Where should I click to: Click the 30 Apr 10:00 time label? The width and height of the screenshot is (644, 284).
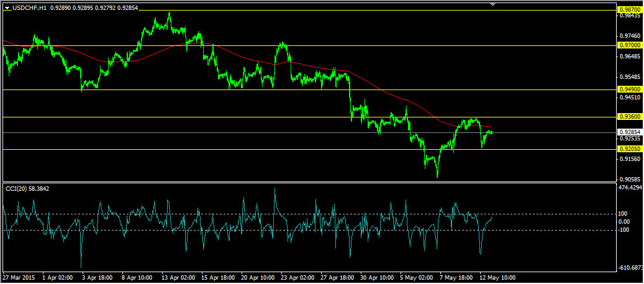point(378,277)
